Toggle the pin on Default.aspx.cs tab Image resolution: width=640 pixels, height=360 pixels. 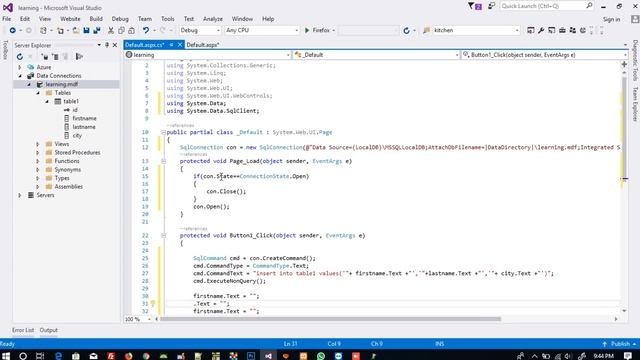pos(171,45)
